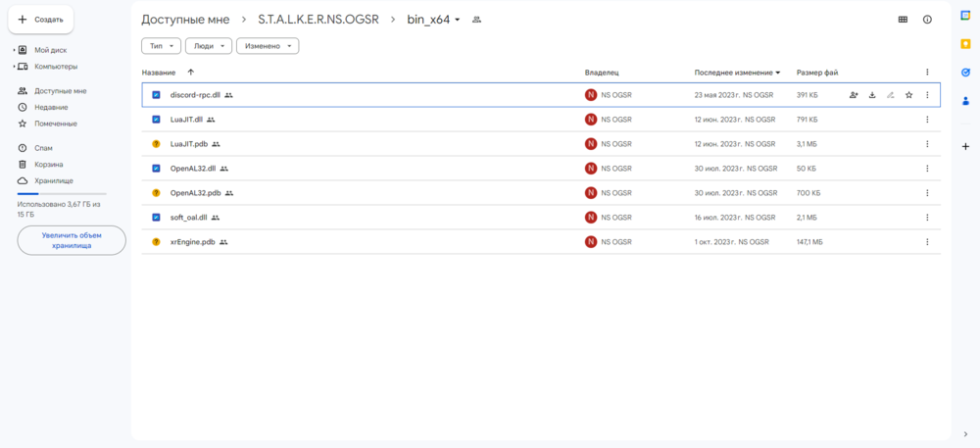Expand the Компьютеры tree arrow
Image resolution: width=980 pixels, height=448 pixels.
click(x=14, y=67)
